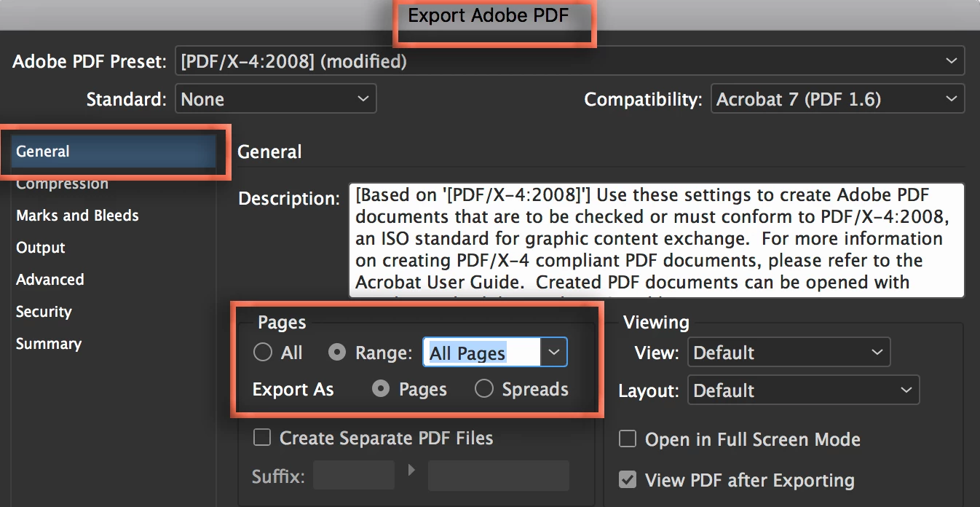
Task: Open the Marks and Bleeds section
Action: point(77,216)
